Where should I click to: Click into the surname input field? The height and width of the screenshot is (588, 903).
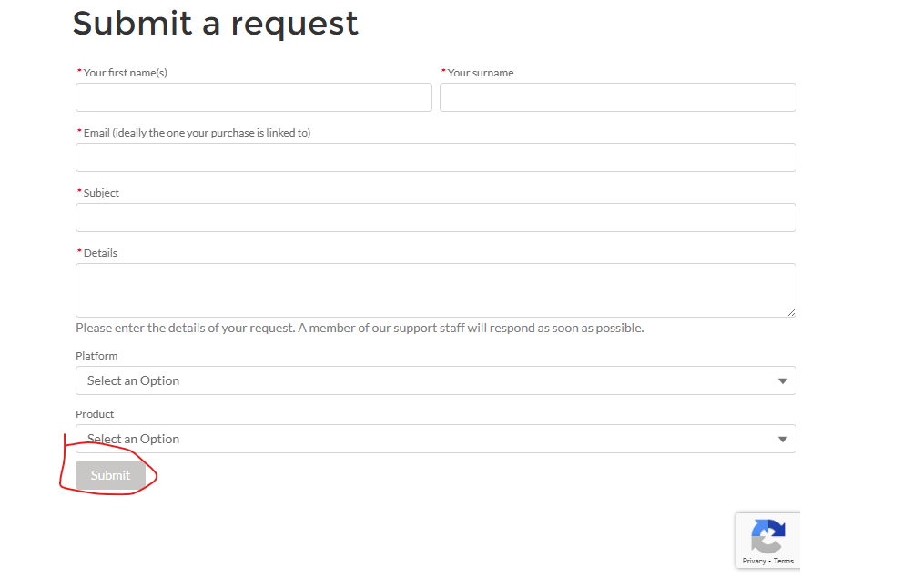tap(617, 97)
